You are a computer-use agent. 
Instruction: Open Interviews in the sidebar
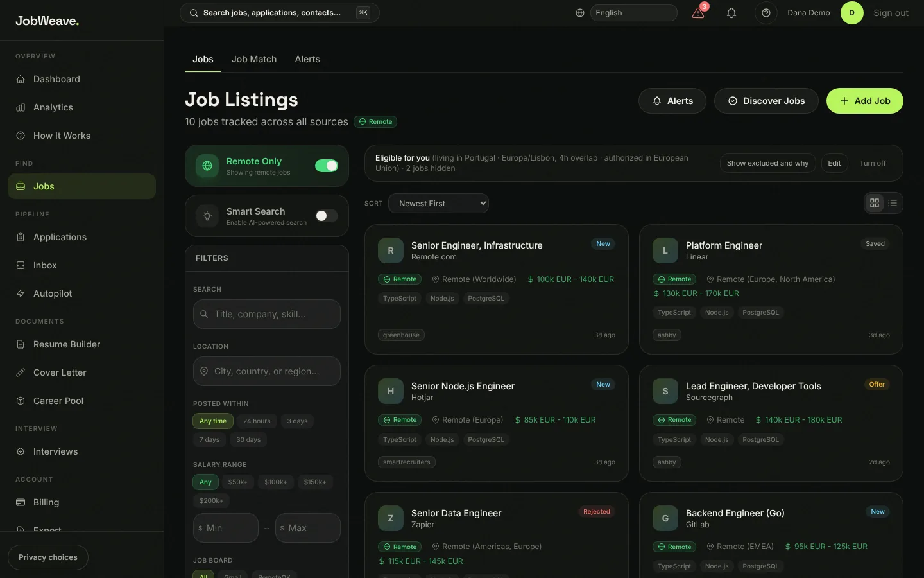pyautogui.click(x=81, y=451)
